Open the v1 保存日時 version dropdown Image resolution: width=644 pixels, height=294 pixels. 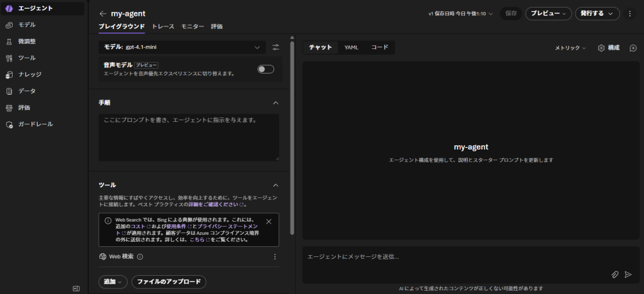[460, 14]
